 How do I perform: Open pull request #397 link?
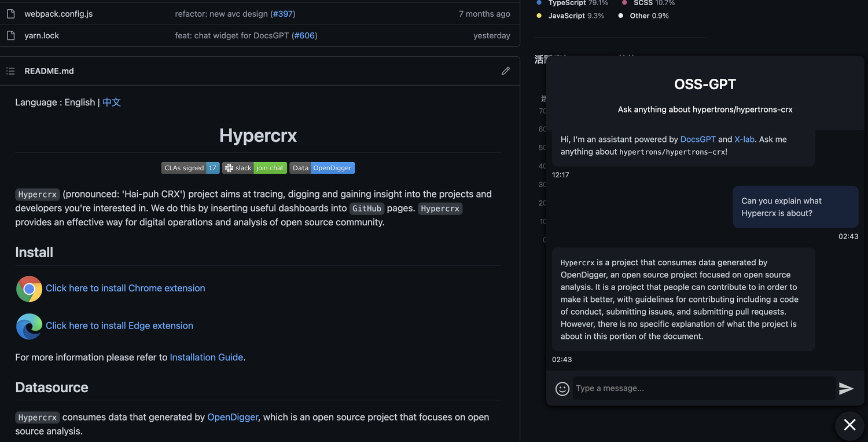tap(283, 14)
